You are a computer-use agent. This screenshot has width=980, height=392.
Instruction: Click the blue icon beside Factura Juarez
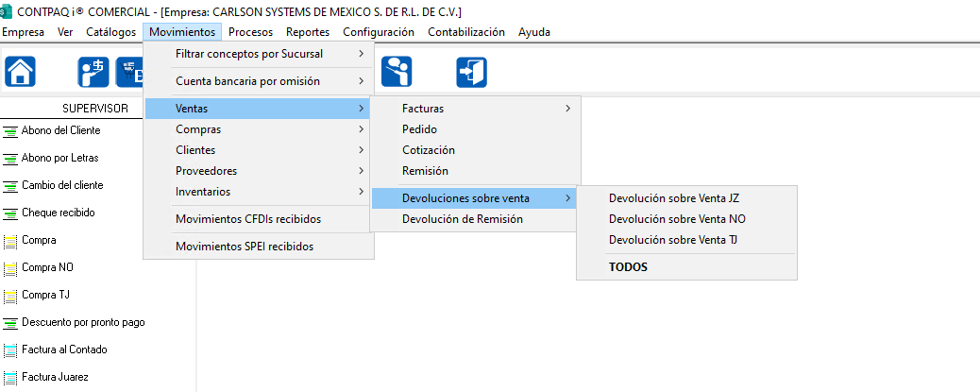(10, 378)
